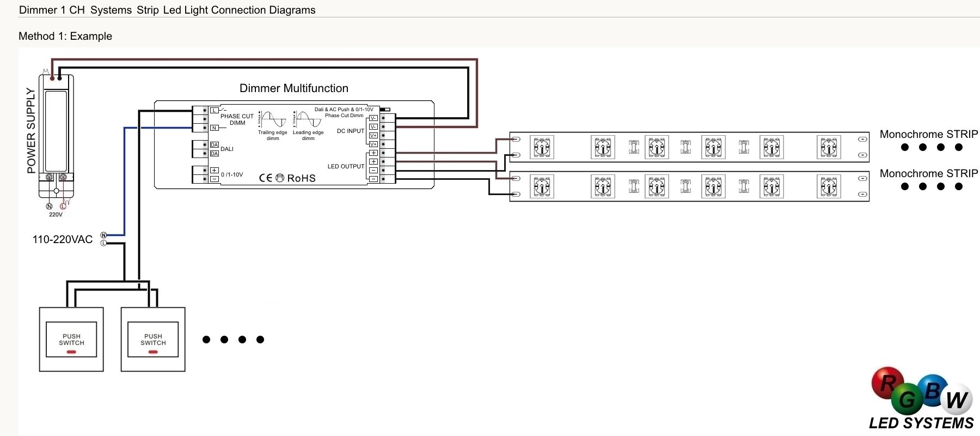Image resolution: width=980 pixels, height=436 pixels.
Task: Click the L terminal of Phase Cut Dimm
Action: pos(215,110)
